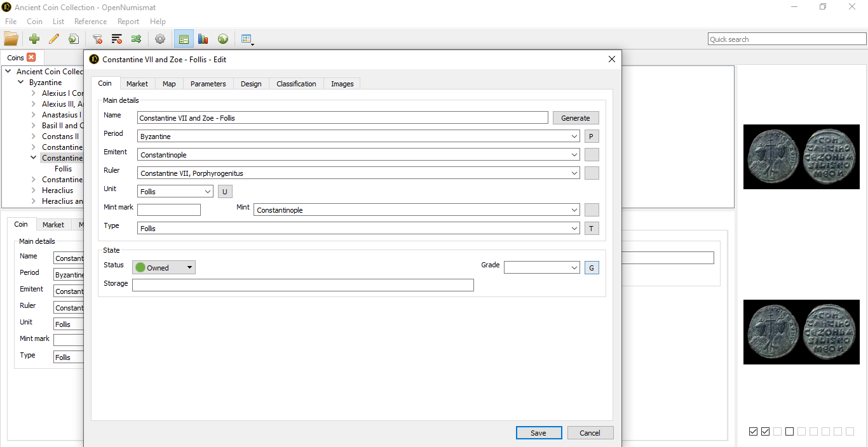Open the Report menu
Image resolution: width=868 pixels, height=447 pixels.
(128, 22)
